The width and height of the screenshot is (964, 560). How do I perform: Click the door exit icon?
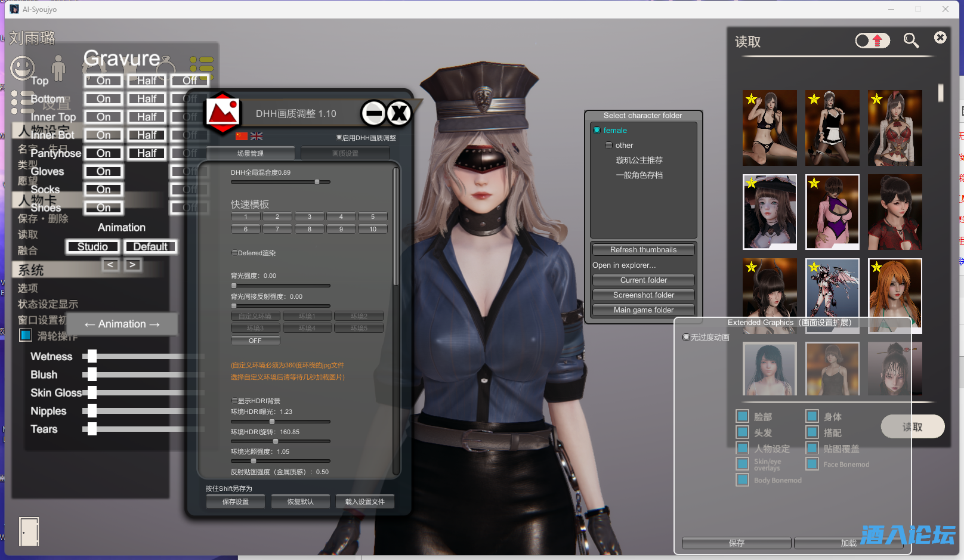coord(29,531)
